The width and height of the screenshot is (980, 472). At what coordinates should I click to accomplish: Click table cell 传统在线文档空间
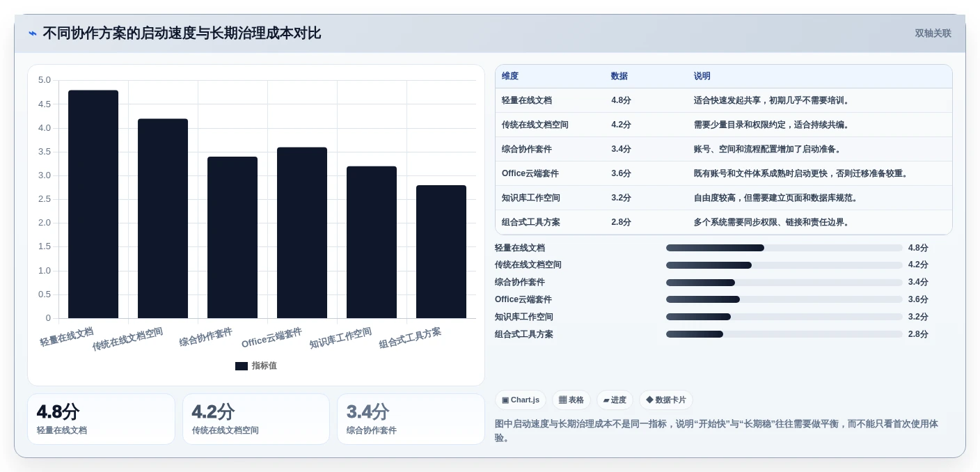pyautogui.click(x=535, y=125)
